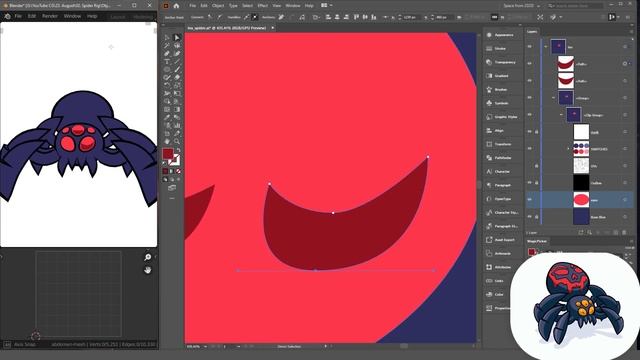Screen dimensions: 640x360
Task: Toggle lock on the Base Blue layer
Action: pos(537,217)
